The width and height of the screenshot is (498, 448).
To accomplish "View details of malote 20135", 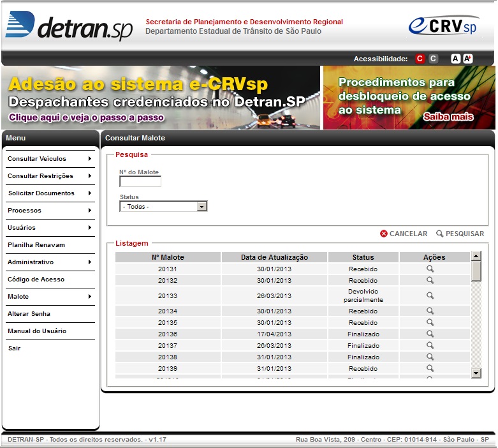I will coord(430,322).
